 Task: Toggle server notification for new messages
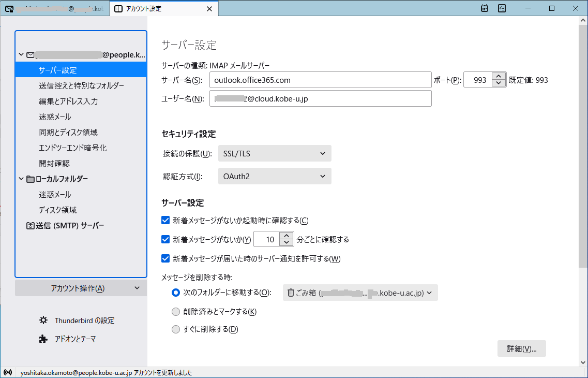click(x=165, y=258)
